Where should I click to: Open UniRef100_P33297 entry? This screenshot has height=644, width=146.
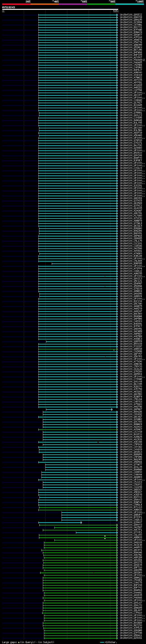pos(131,346)
